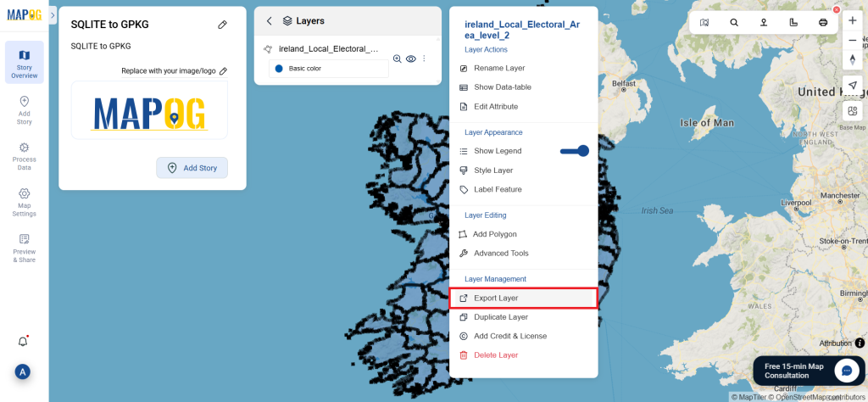The width and height of the screenshot is (868, 402).
Task: Click the print map icon
Action: [x=822, y=22]
